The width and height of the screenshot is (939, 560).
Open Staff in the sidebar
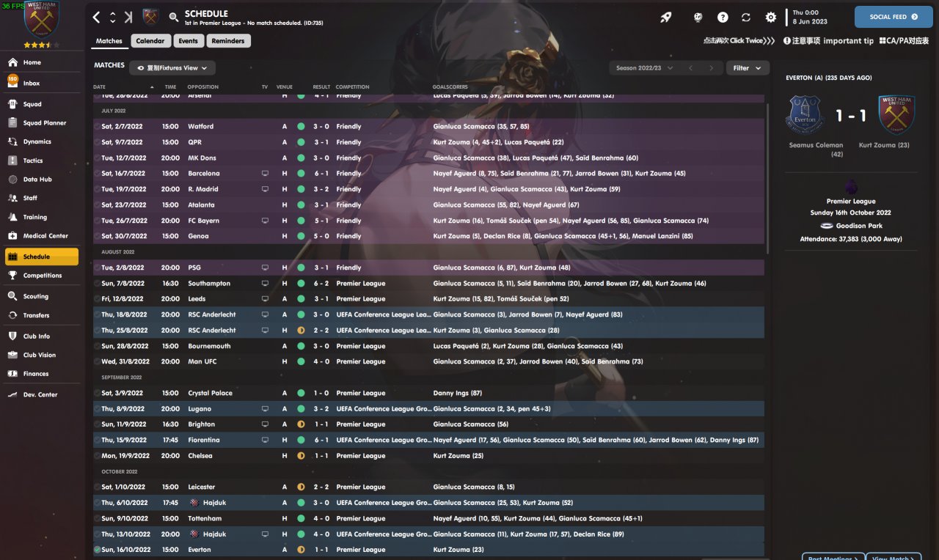click(40, 198)
